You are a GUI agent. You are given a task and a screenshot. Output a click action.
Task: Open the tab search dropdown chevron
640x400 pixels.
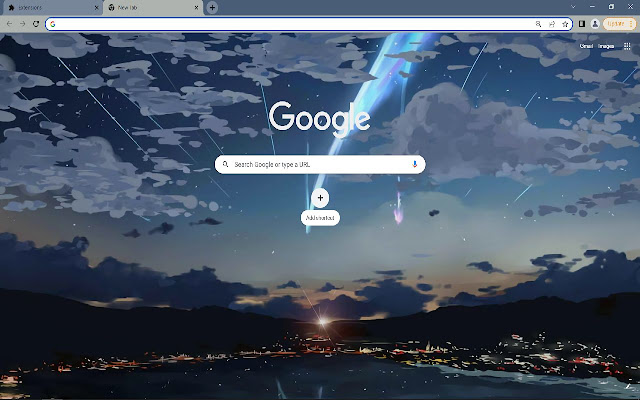coord(573,7)
